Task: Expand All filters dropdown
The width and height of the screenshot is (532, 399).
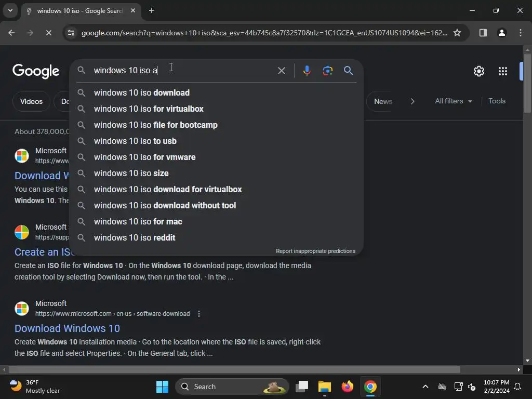Action: click(x=454, y=101)
